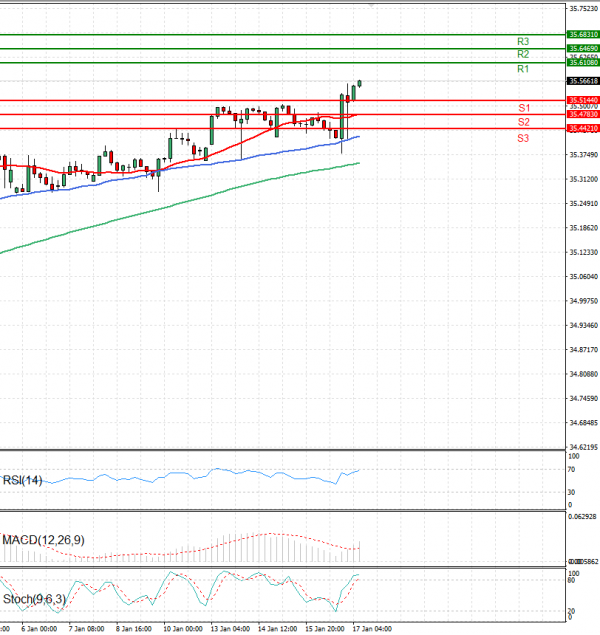Click the R2 resistance label
Viewport: 600px width, 635px height.
point(523,54)
